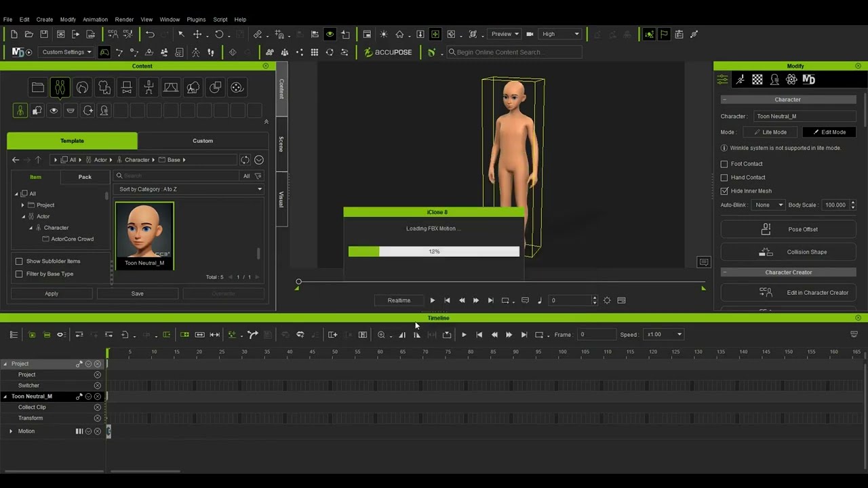Click the Refresh icon beside the content path
This screenshot has width=868, height=488.
245,160
